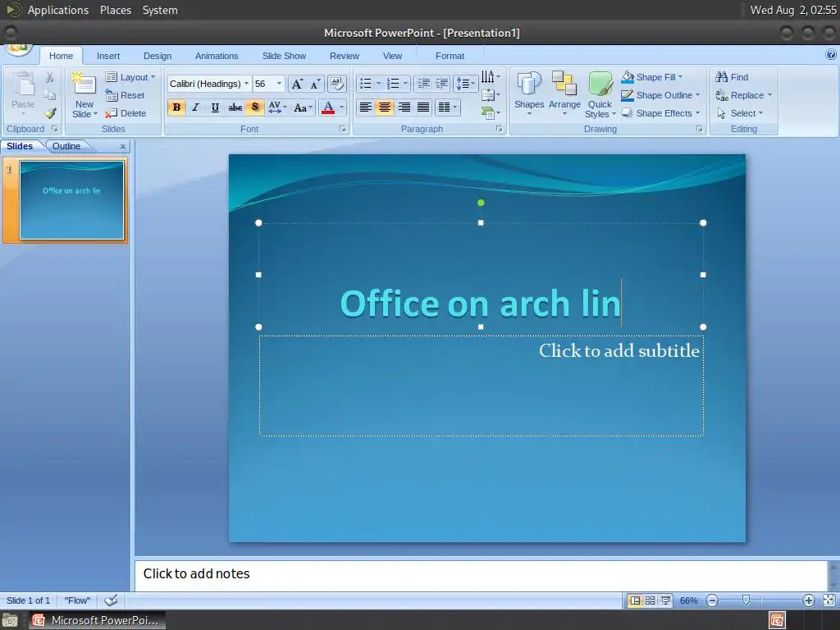Justify the paragraph text
The width and height of the screenshot is (840, 630).
[423, 107]
